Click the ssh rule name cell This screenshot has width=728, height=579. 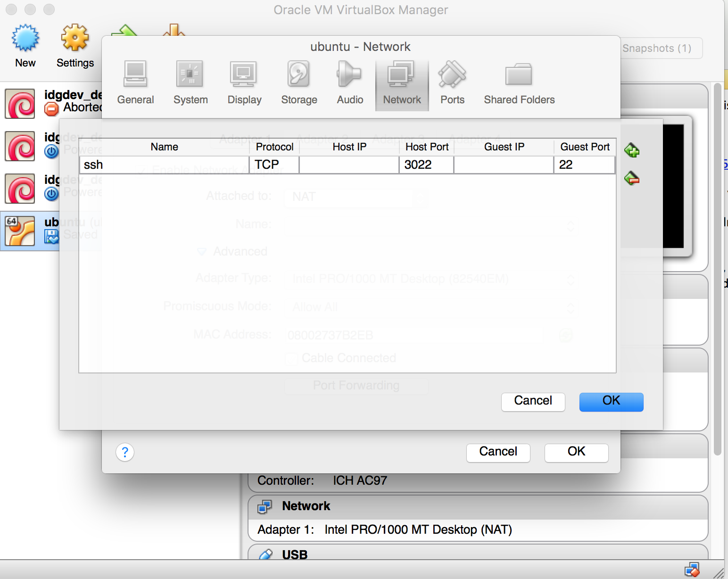(164, 165)
